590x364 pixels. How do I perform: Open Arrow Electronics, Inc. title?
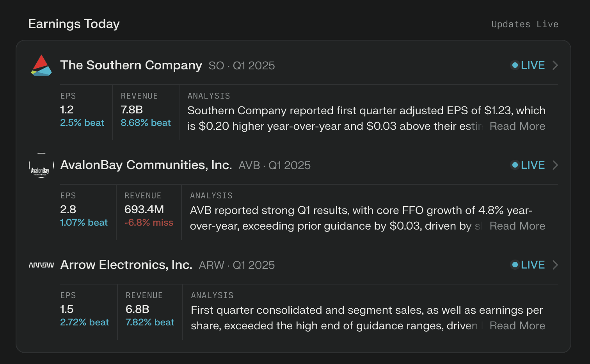(x=126, y=265)
